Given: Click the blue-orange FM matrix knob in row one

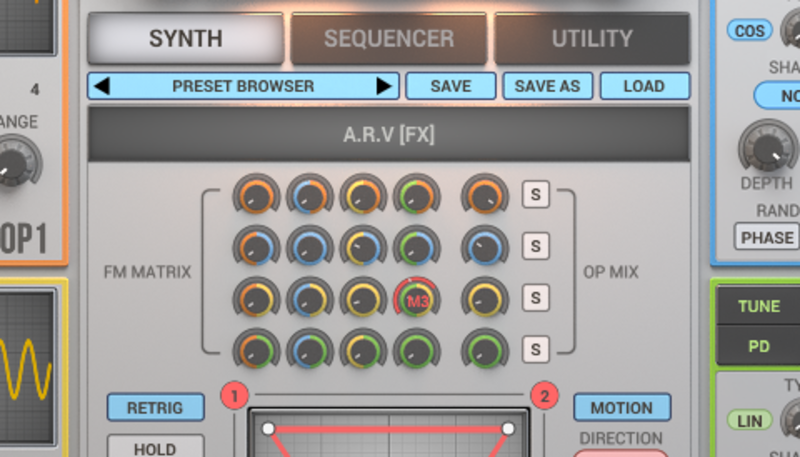Looking at the screenshot, I should [310, 195].
